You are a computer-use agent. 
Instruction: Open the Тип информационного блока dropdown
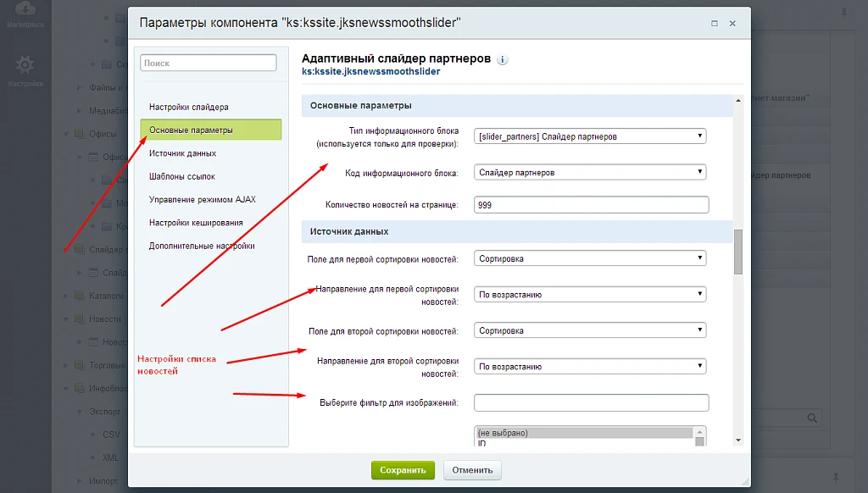click(590, 136)
